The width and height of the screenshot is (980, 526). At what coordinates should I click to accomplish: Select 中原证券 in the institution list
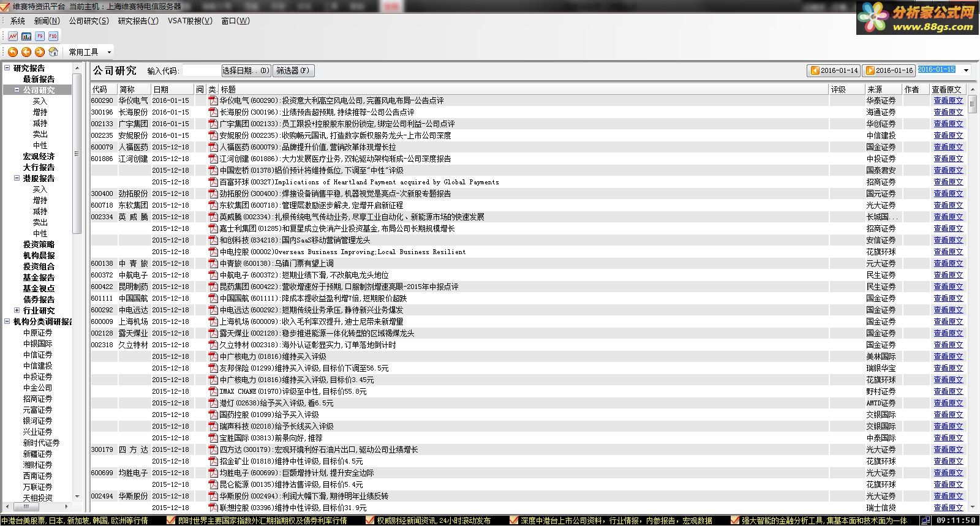(x=38, y=333)
